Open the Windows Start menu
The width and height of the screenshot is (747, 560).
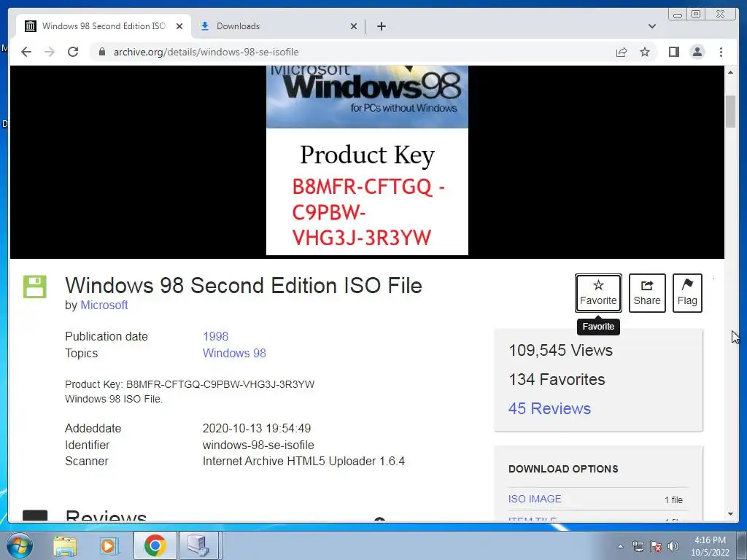tap(18, 545)
